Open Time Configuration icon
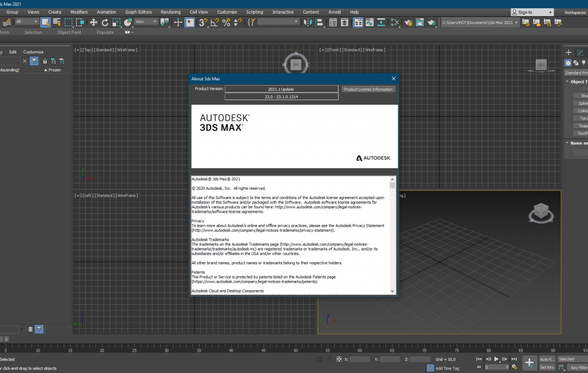The height and width of the screenshot is (373, 588). (x=514, y=367)
